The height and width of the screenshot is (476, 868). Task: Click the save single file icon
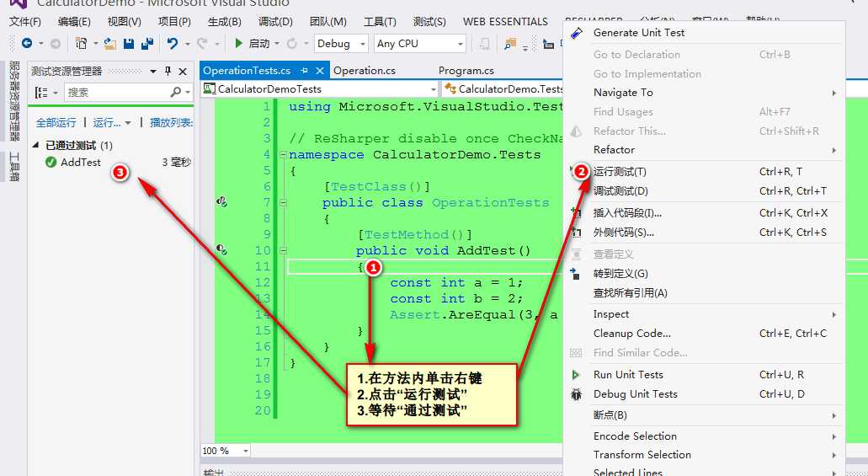129,43
